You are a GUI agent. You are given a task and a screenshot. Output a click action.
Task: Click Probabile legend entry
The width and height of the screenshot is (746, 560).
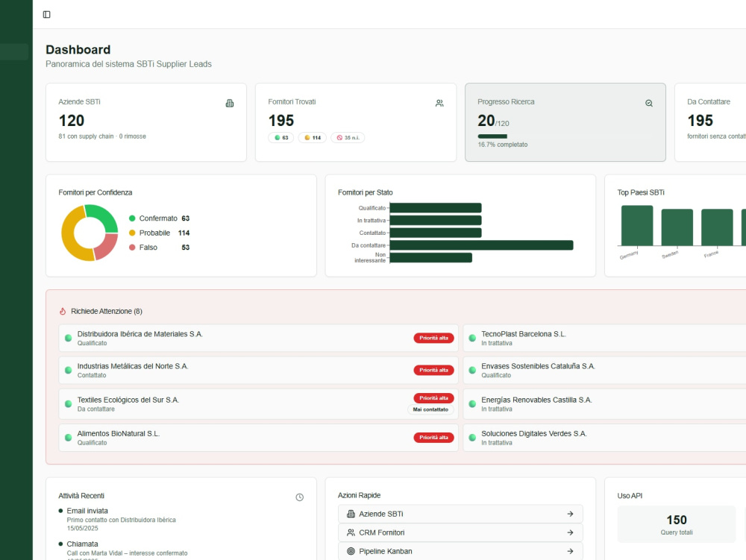pyautogui.click(x=160, y=233)
